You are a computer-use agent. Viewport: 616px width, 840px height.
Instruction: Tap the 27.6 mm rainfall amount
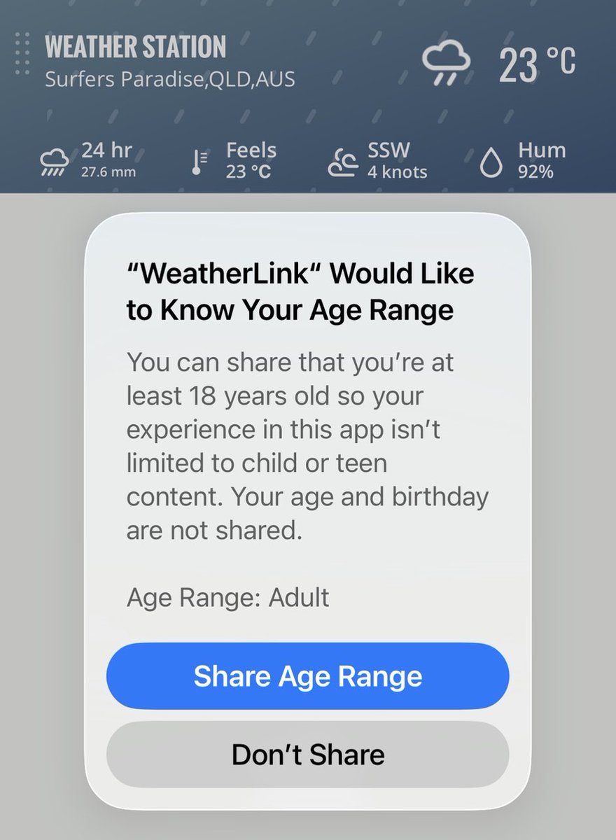coord(108,172)
